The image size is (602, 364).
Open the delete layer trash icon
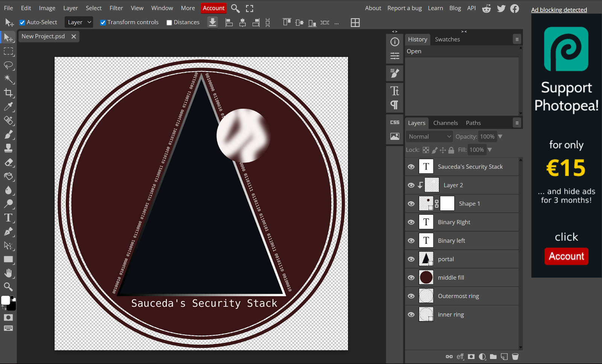[x=515, y=356]
